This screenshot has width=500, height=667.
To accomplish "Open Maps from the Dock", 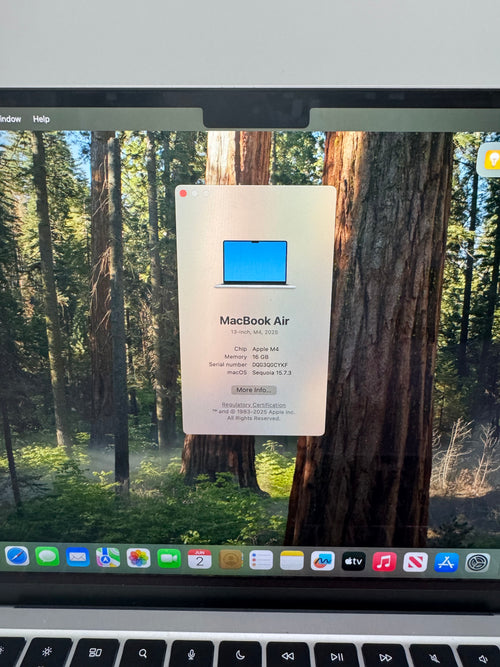I will (x=108, y=557).
